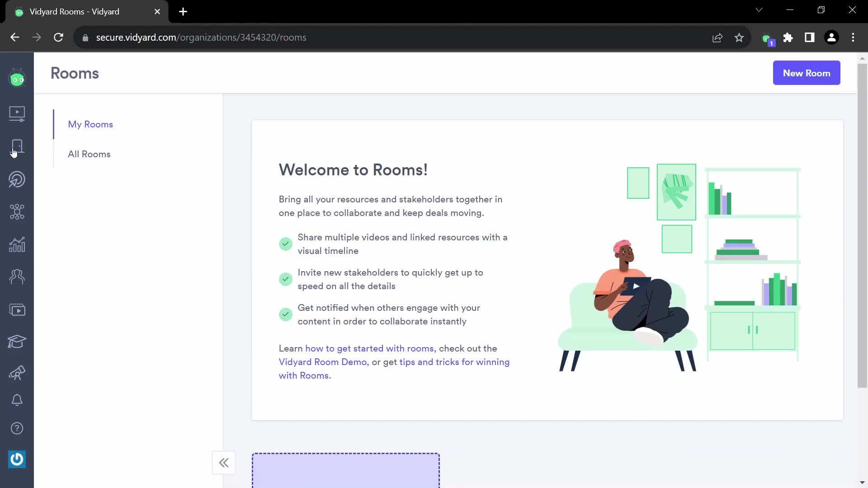Click the sofa illustration in welcome card
868x488 pixels.
click(627, 328)
